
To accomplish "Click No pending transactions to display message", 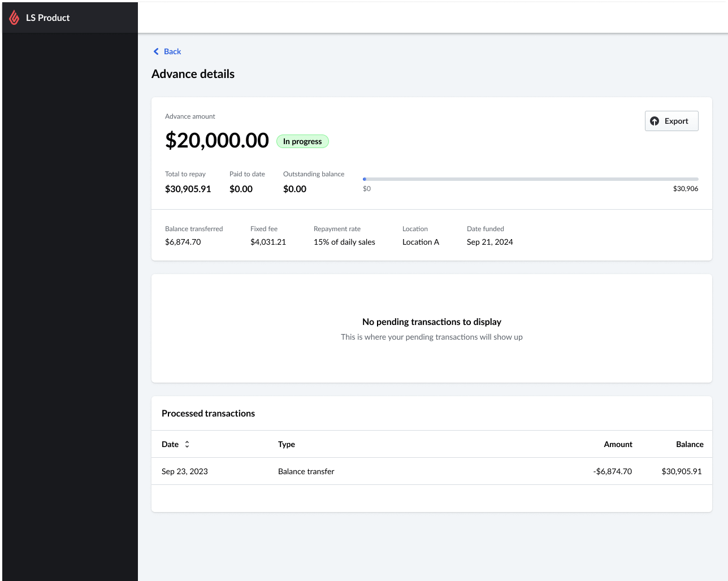I will point(432,322).
